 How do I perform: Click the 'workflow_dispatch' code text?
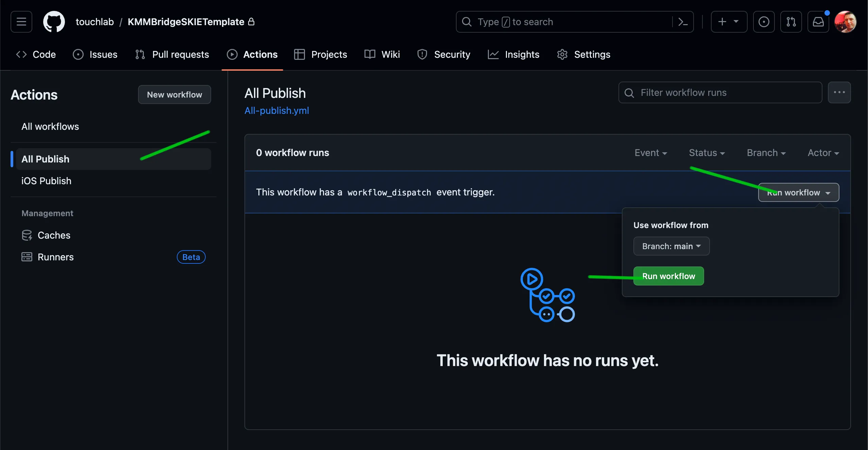click(x=389, y=193)
